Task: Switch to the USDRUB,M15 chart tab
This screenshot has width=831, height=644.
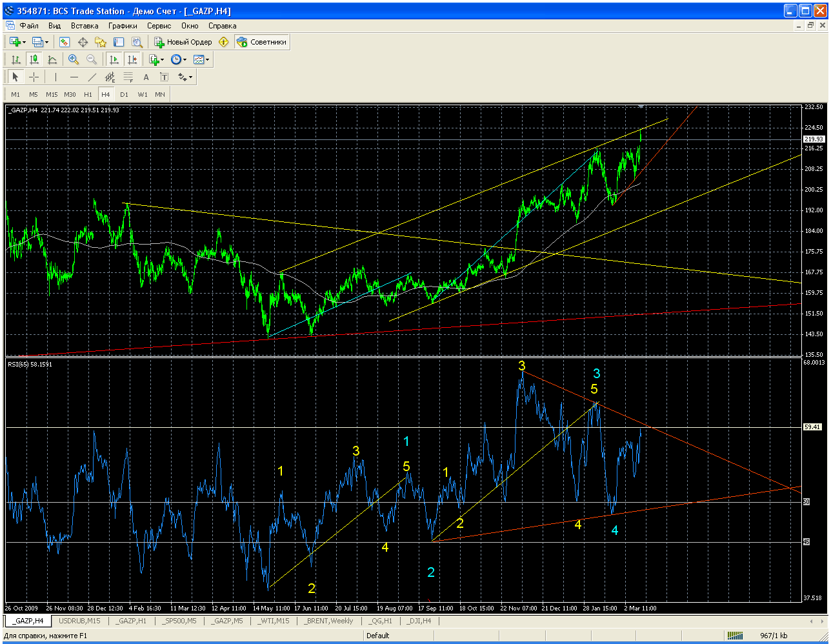Action: tap(79, 621)
